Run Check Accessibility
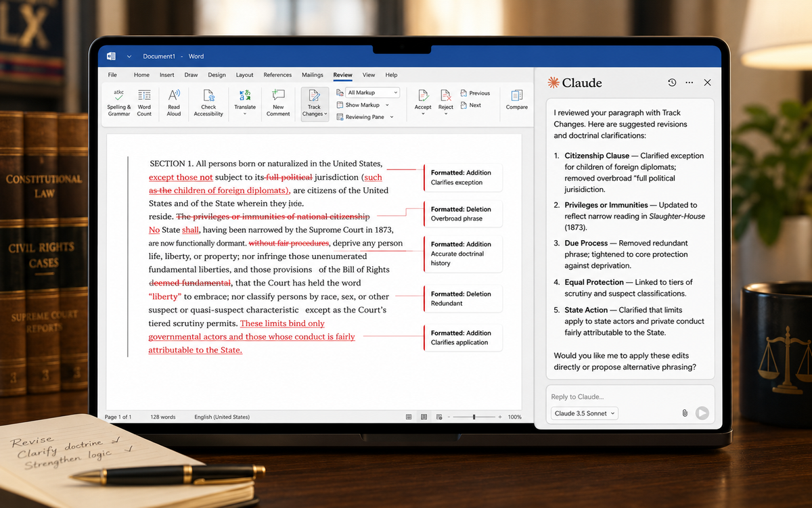812x508 pixels. (x=208, y=103)
